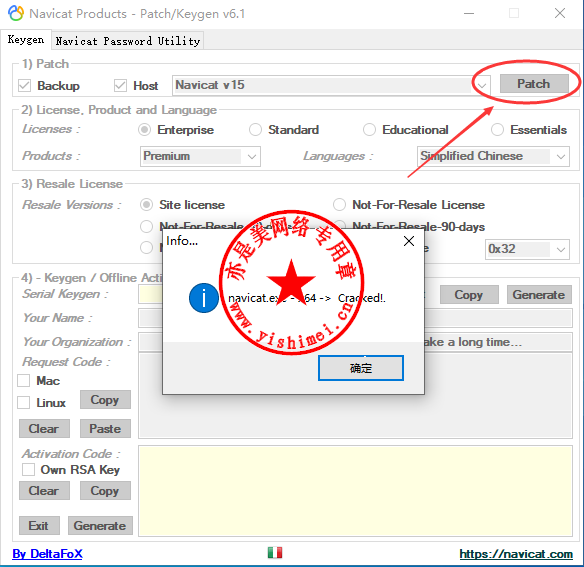Copy the activation code
Screen dimensions: 584x567
(x=105, y=491)
